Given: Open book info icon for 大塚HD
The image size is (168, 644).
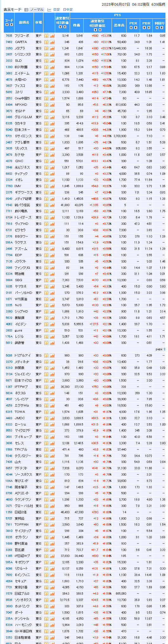Looking at the screenshot, I should [x=46, y=79].
